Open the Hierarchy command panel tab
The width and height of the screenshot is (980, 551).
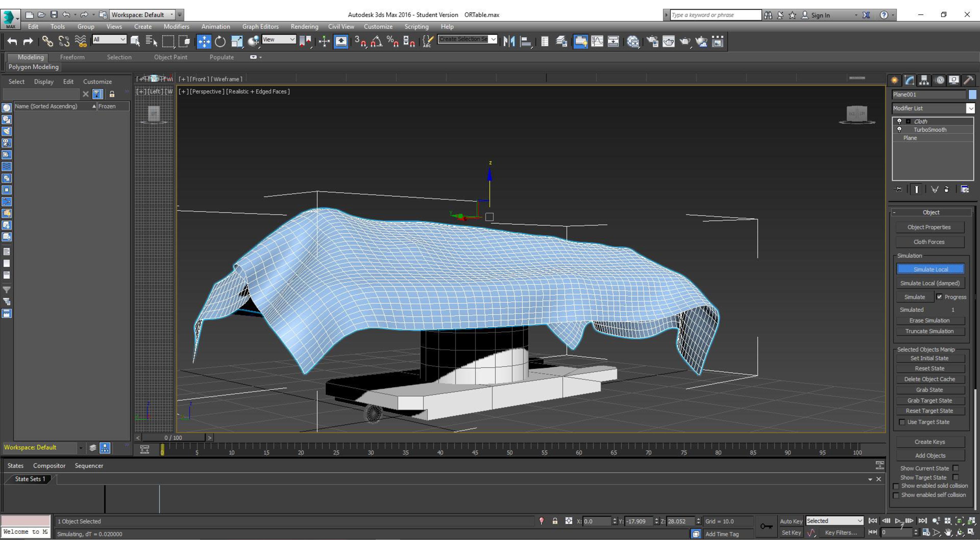click(x=924, y=80)
